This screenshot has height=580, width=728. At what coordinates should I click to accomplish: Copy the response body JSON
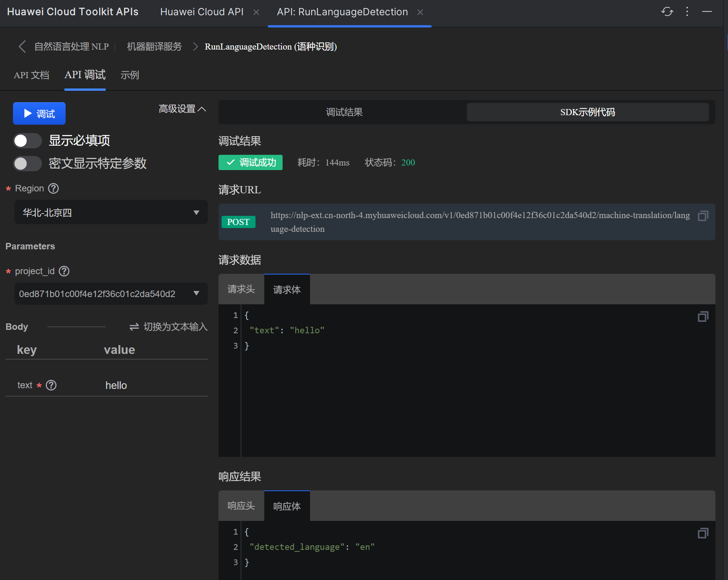703,533
